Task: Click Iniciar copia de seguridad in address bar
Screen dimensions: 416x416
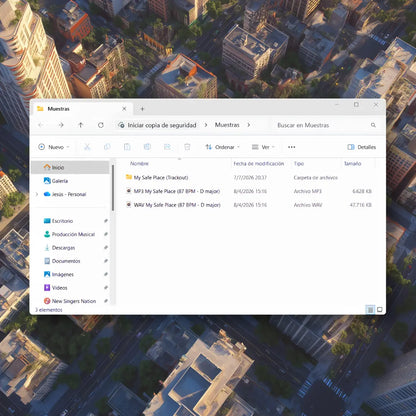Action: click(162, 125)
